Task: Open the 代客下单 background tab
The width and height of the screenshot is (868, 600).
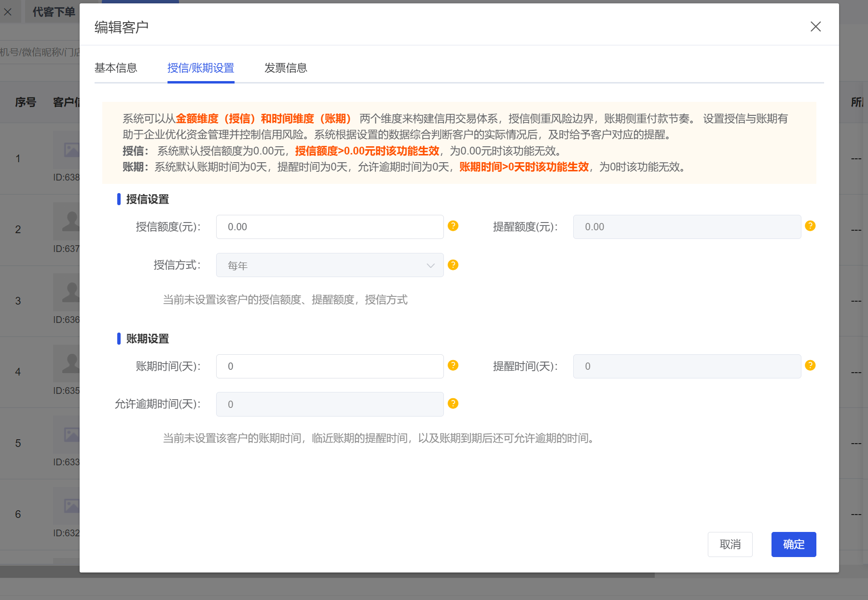Action: tap(54, 12)
